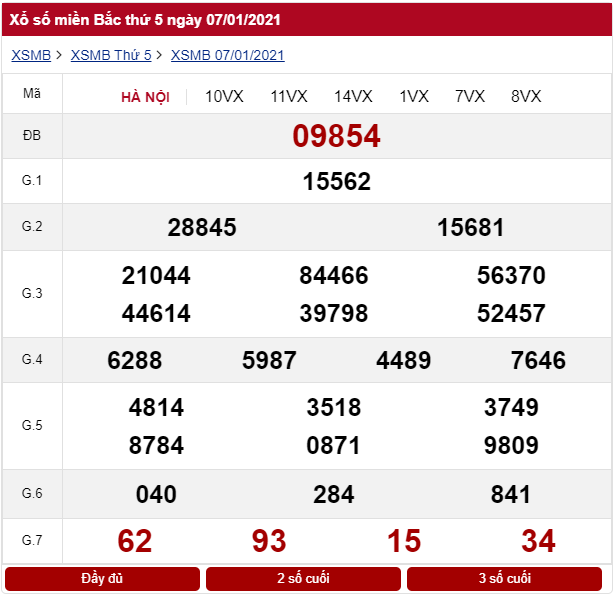Viewport: 613px width, 596px height.
Task: Click the 2 số cuối button
Action: [x=303, y=578]
